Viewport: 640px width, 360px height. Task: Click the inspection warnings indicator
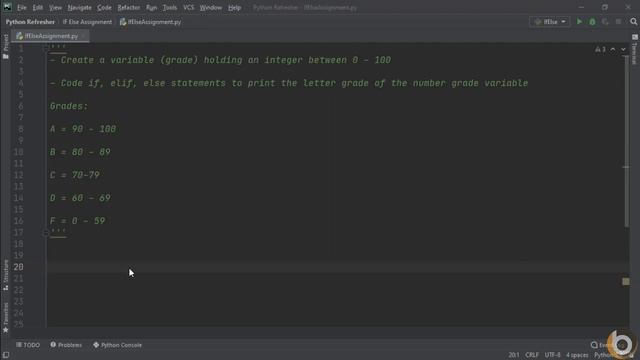click(600, 49)
